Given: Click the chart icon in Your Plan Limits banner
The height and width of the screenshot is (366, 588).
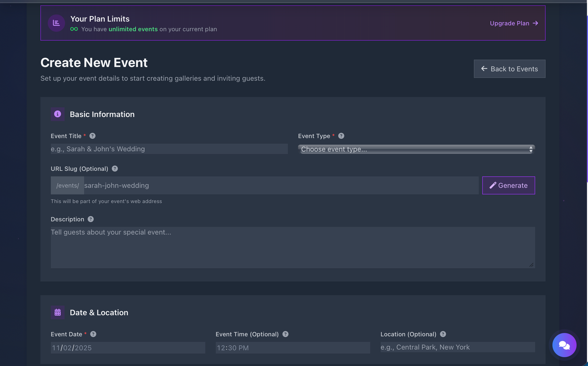Looking at the screenshot, I should (x=56, y=23).
